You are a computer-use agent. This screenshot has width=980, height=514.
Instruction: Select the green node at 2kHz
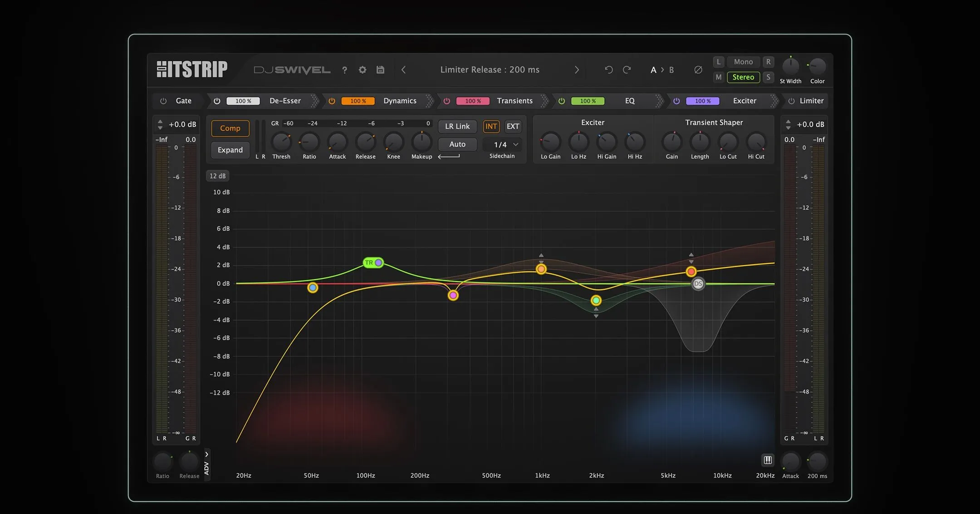tap(596, 300)
